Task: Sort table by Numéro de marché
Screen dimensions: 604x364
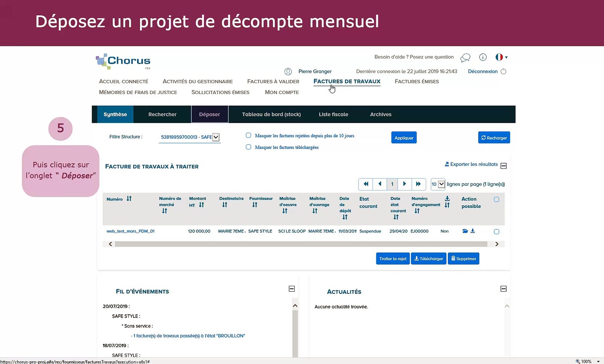Action: coord(165,211)
